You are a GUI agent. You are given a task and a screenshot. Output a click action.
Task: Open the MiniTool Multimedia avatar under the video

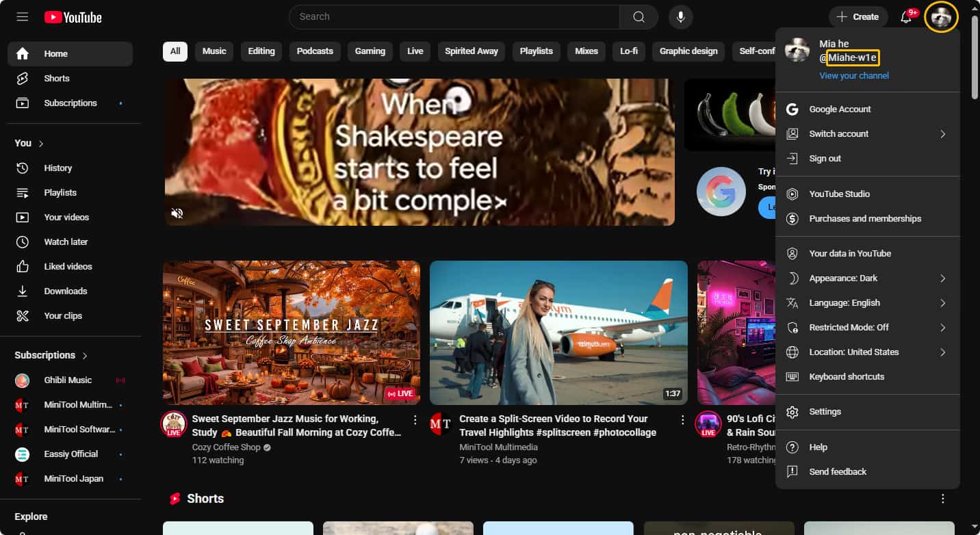[x=441, y=424]
